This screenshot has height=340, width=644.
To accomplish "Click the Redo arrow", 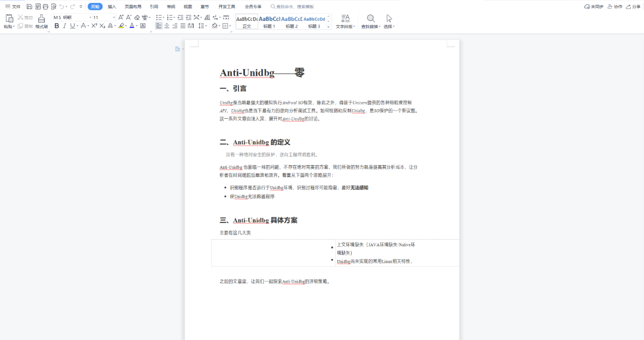I will [x=72, y=7].
